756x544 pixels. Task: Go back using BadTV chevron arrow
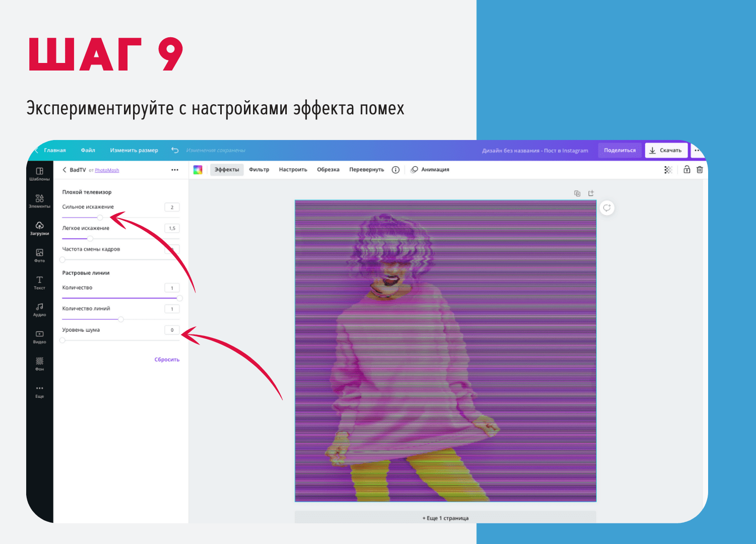pyautogui.click(x=65, y=170)
